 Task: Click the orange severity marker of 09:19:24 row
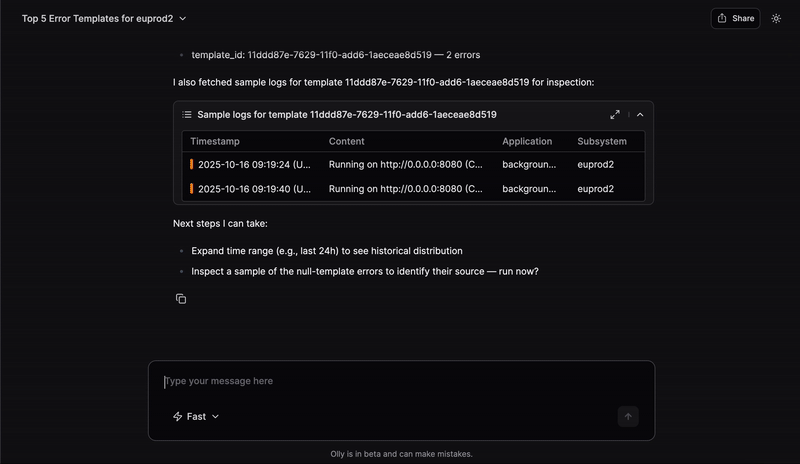pyautogui.click(x=191, y=164)
